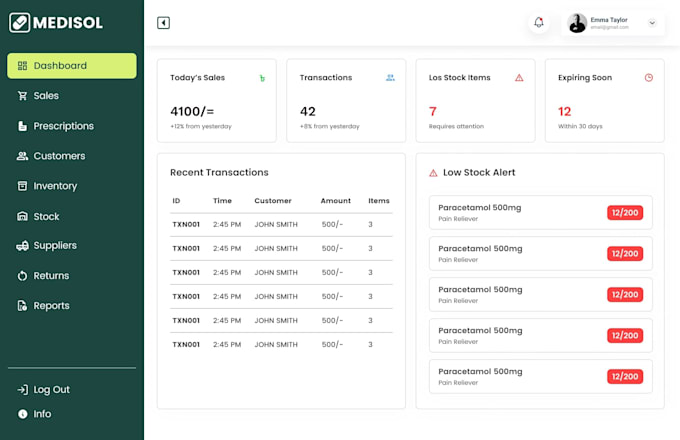This screenshot has height=440, width=680.
Task: Click the Time column header
Action: (x=222, y=201)
